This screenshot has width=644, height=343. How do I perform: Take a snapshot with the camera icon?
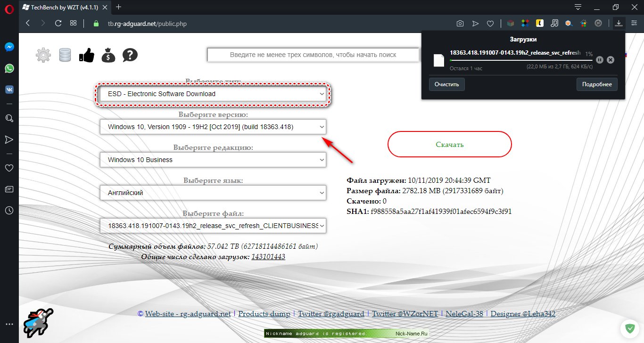(460, 23)
